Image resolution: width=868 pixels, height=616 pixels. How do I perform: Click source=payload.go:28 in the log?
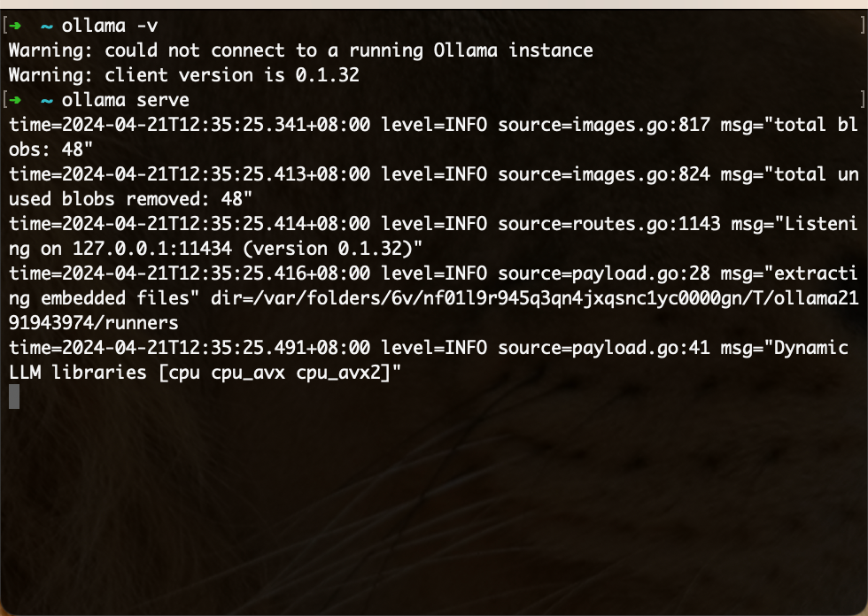(604, 273)
